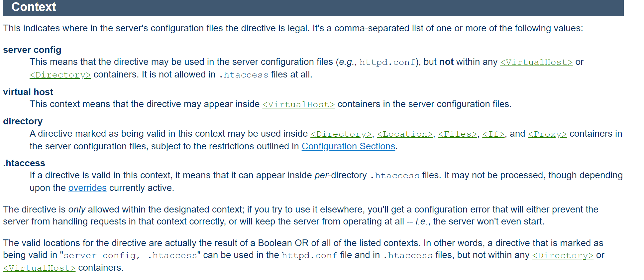Follow the overrides link

(x=87, y=188)
